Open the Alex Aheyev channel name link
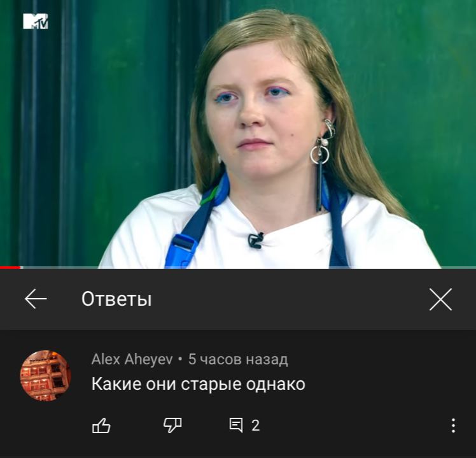The width and height of the screenshot is (476, 458). (132, 359)
